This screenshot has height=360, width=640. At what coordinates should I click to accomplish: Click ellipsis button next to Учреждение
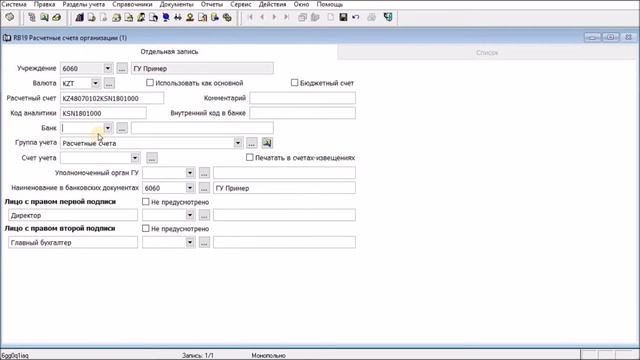click(122, 68)
